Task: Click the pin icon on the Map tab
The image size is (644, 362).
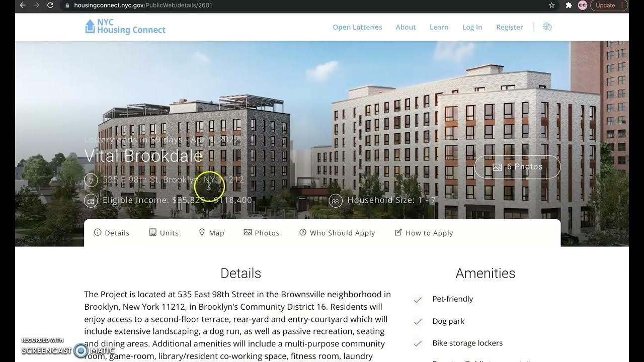Action: [202, 232]
